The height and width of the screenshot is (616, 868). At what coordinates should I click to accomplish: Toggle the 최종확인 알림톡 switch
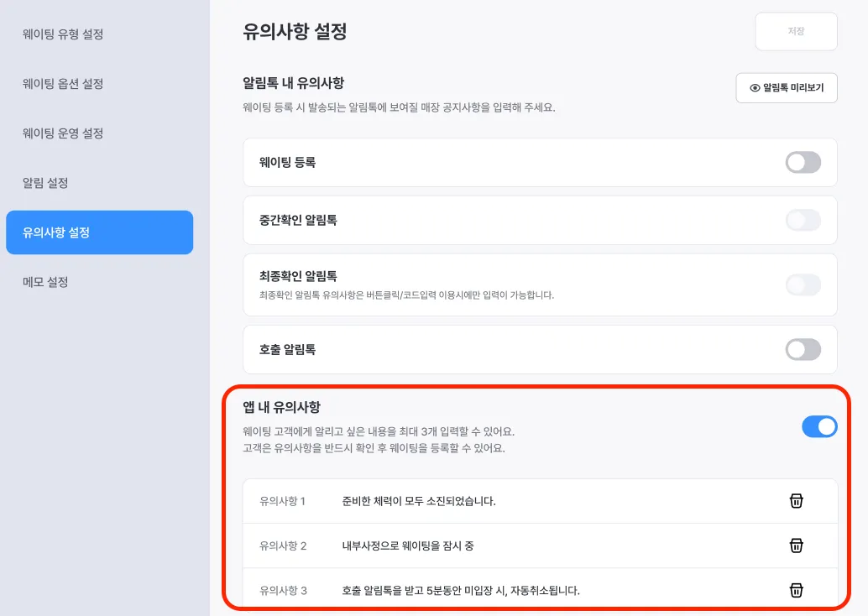803,285
